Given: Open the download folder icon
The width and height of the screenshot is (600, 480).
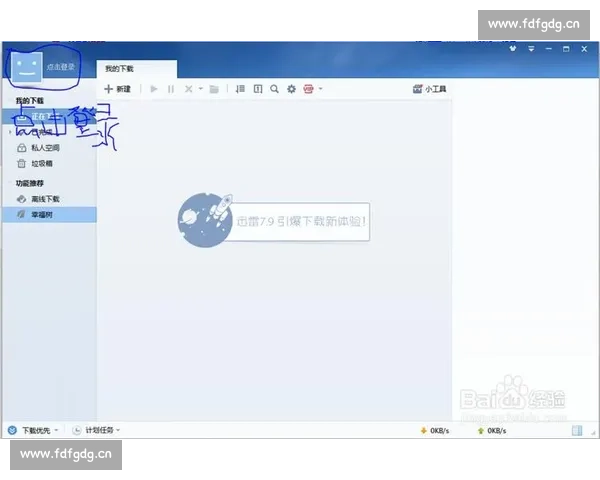Looking at the screenshot, I should pos(214,89).
